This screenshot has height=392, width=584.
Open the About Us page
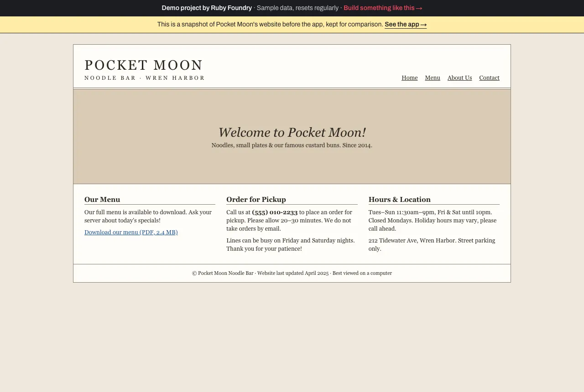tap(459, 78)
